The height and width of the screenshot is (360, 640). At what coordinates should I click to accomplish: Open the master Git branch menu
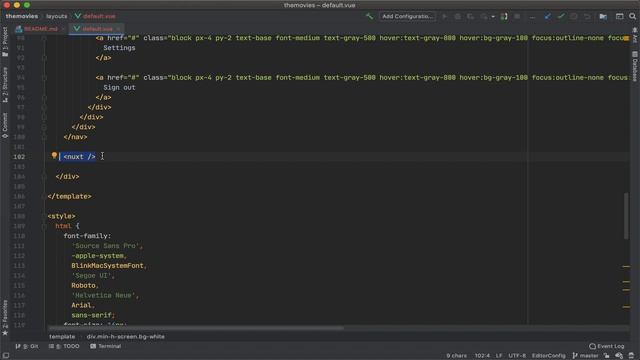pos(585,356)
